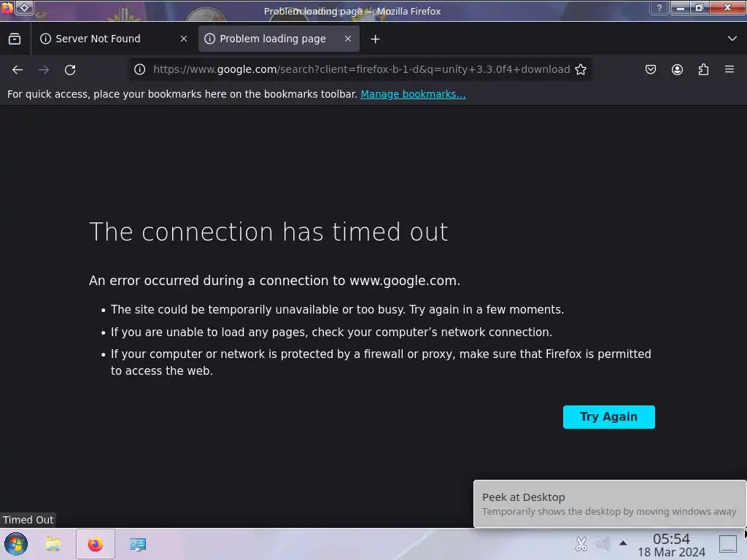747x560 pixels.
Task: Click the heading The connection has timed out
Action: (268, 232)
